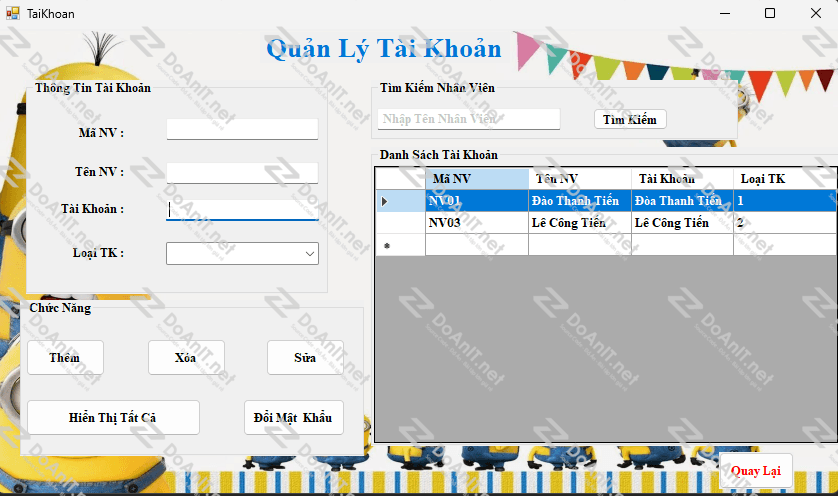Viewport: 838px width, 496px height.
Task: Select the NV03 cell
Action: coord(477,223)
